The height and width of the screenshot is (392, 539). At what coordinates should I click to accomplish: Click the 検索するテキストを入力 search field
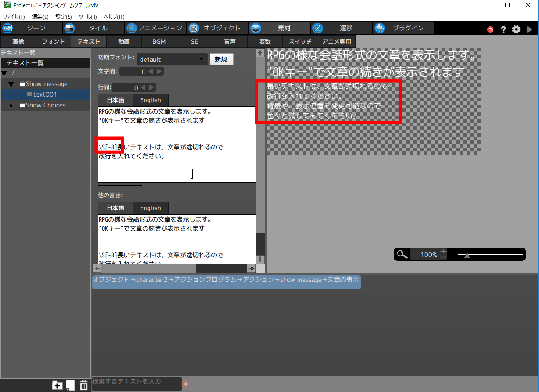point(136,382)
